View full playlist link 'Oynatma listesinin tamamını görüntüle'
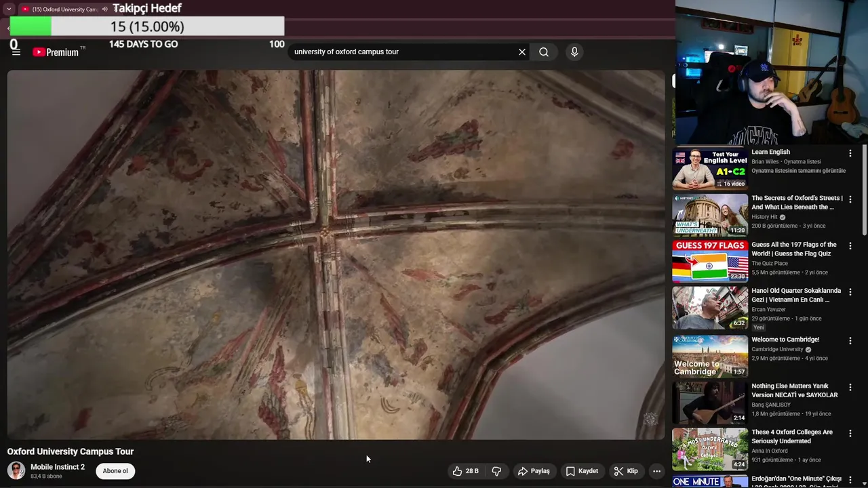The image size is (868, 488). 798,171
